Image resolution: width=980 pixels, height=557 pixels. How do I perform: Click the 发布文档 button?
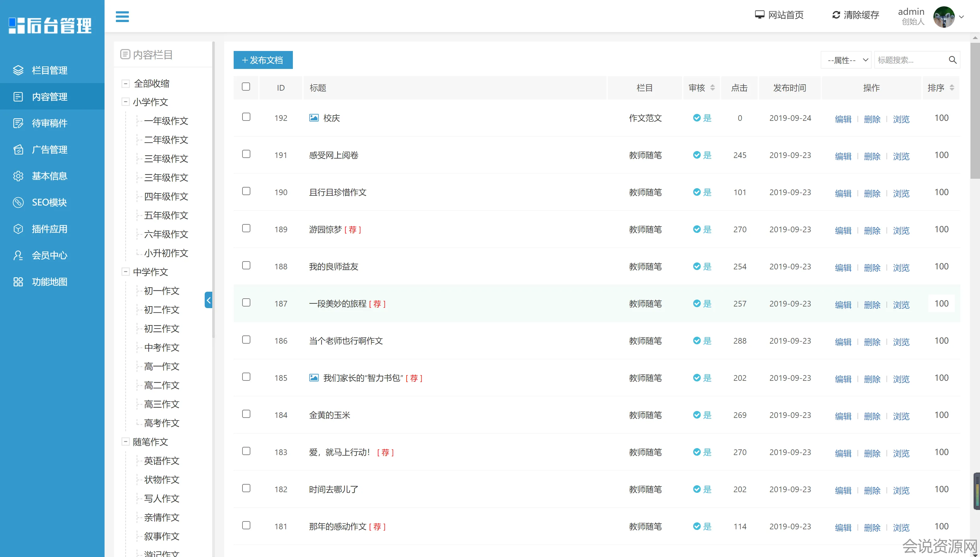point(263,60)
